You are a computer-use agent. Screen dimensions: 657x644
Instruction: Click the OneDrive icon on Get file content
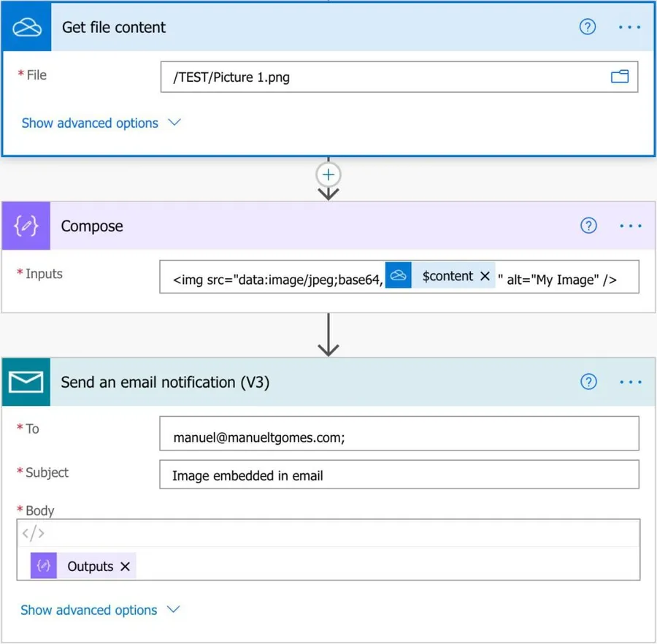coord(27,28)
